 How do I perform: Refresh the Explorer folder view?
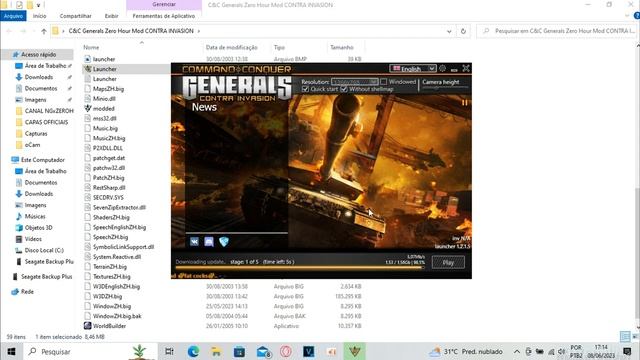click(x=463, y=31)
